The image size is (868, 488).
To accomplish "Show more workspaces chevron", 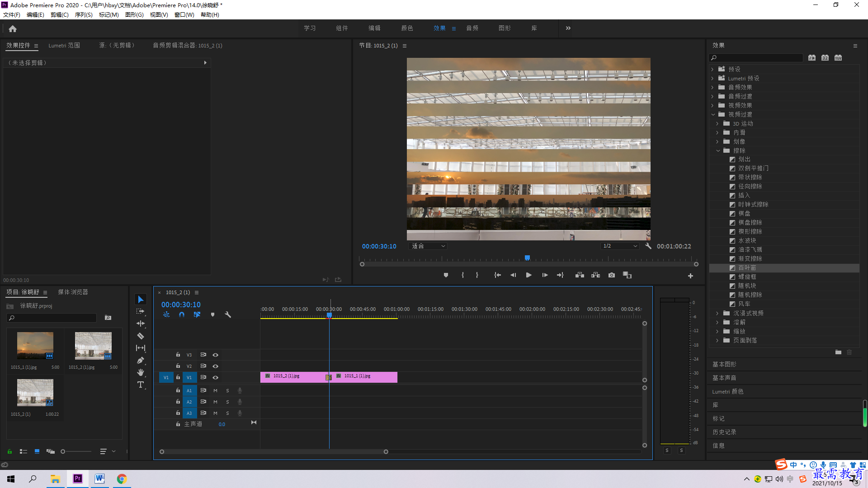I will (568, 28).
